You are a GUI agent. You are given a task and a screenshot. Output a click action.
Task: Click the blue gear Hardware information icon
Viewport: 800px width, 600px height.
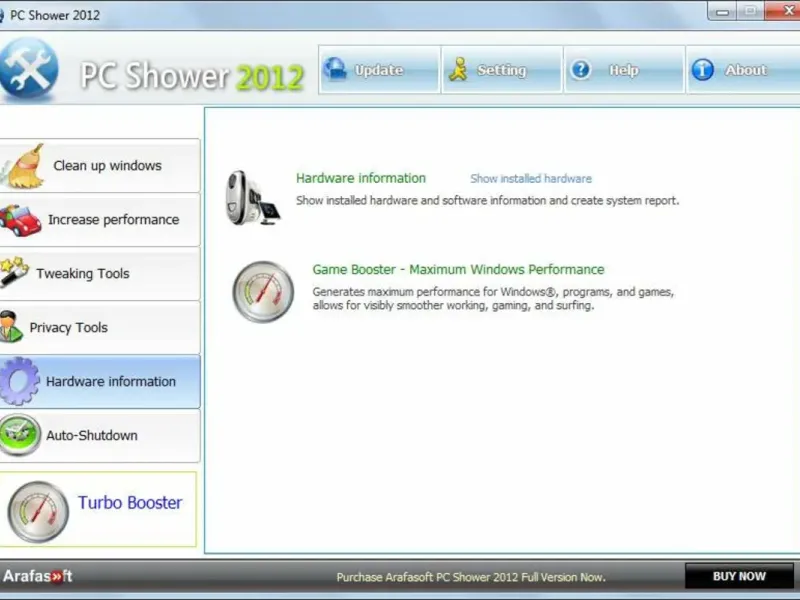tap(19, 381)
